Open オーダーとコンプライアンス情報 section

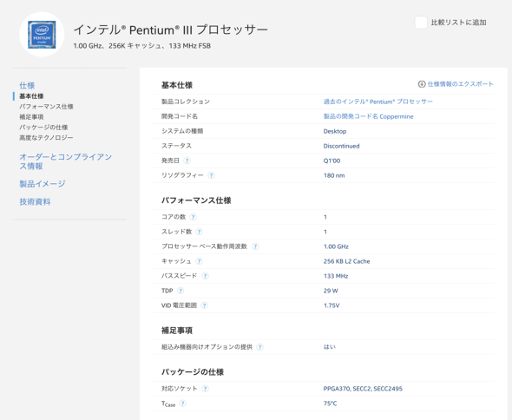[x=65, y=161]
